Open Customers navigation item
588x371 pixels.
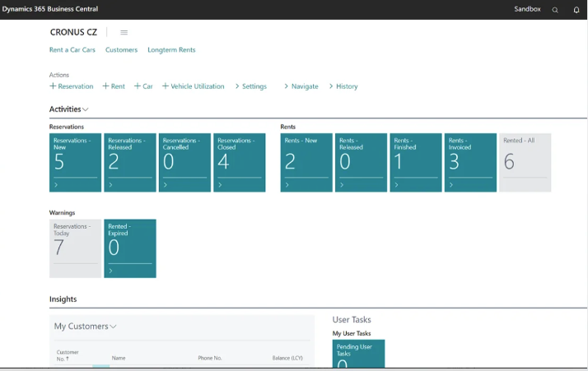[x=122, y=50]
